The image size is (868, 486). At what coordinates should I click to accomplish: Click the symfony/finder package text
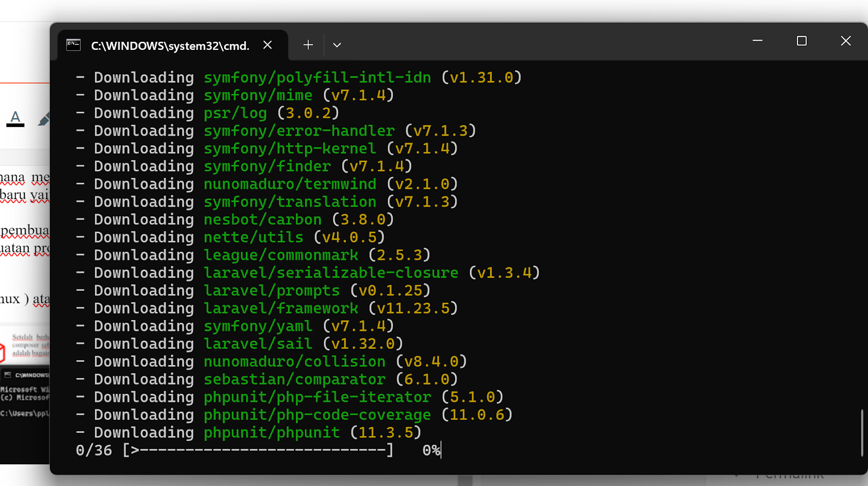point(267,167)
